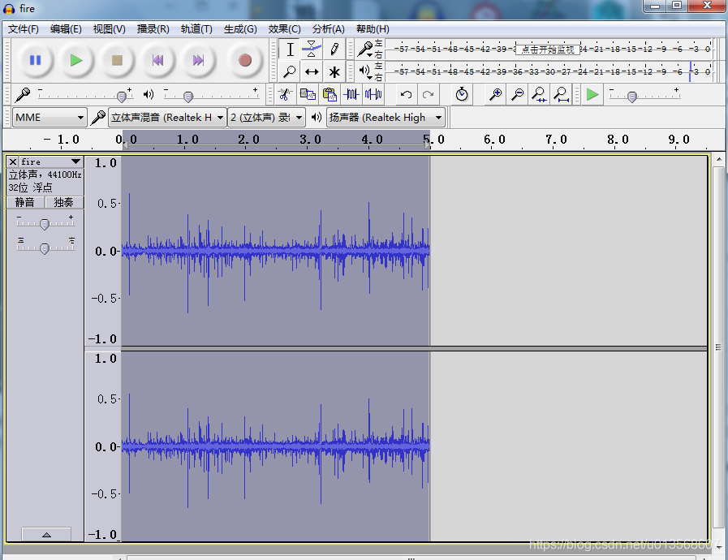Viewport: 728px width, 560px height.
Task: Play at speed with small green arrow
Action: [x=592, y=95]
